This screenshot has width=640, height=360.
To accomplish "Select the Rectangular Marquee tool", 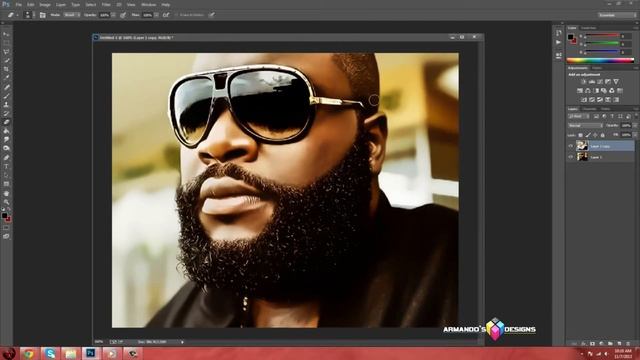I will (6, 43).
